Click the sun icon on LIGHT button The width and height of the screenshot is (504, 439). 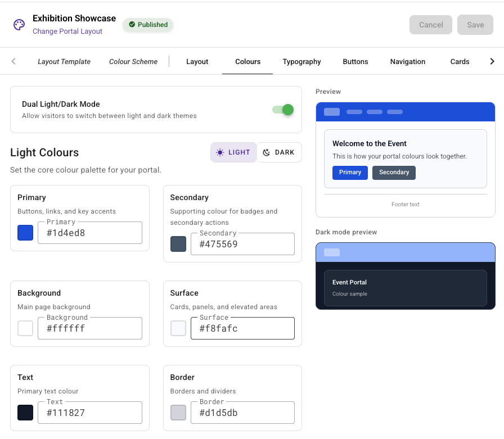tap(220, 152)
